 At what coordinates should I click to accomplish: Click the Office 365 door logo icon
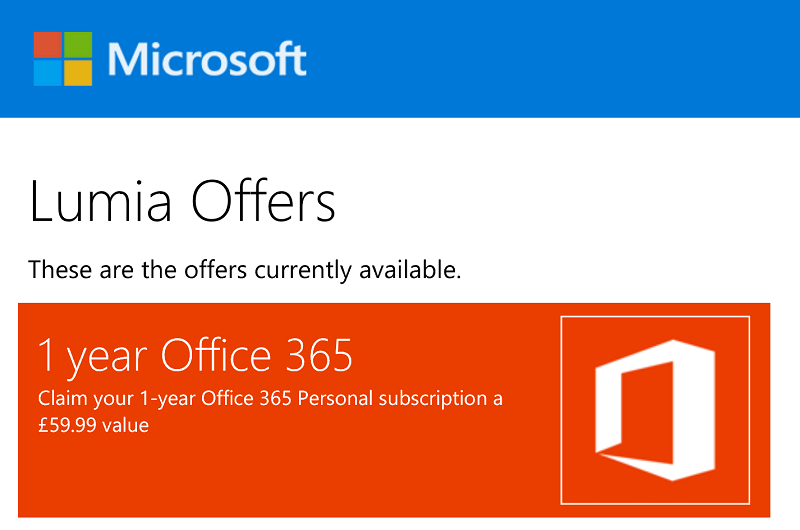[655, 410]
